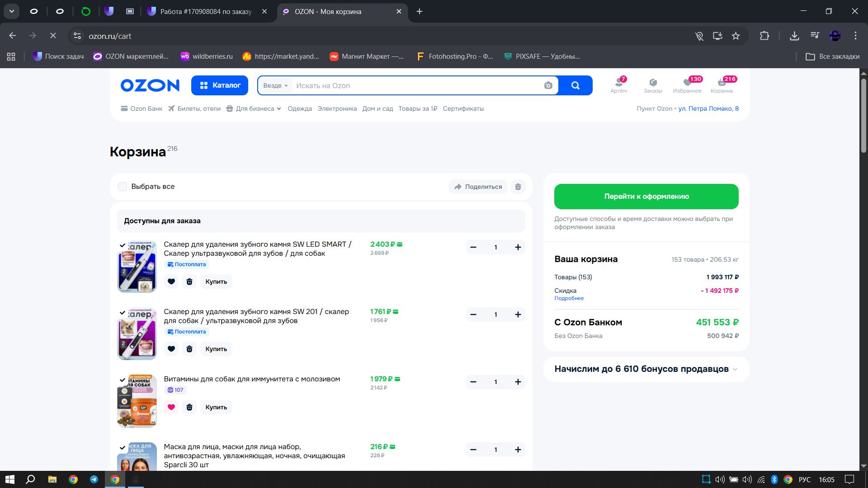The image size is (868, 488).
Task: Open Избранное favorites heart icon
Action: 687,85
